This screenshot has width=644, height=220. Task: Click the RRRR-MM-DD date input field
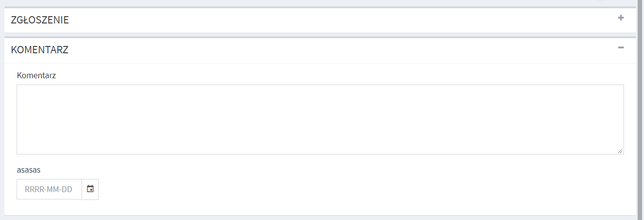tap(49, 189)
